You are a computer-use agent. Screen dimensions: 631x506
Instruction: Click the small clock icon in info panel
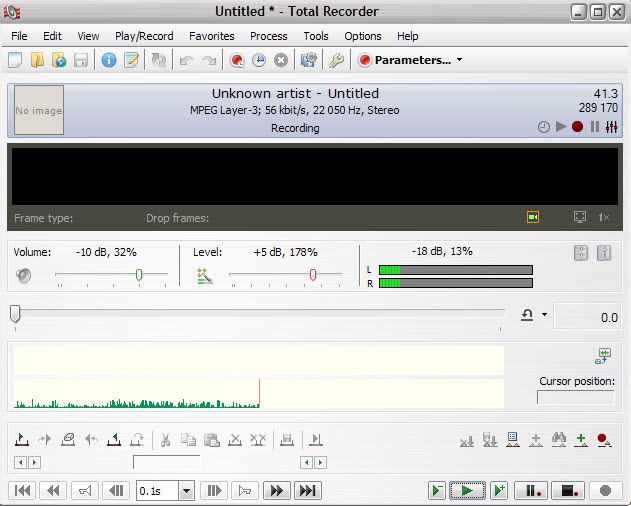click(544, 127)
